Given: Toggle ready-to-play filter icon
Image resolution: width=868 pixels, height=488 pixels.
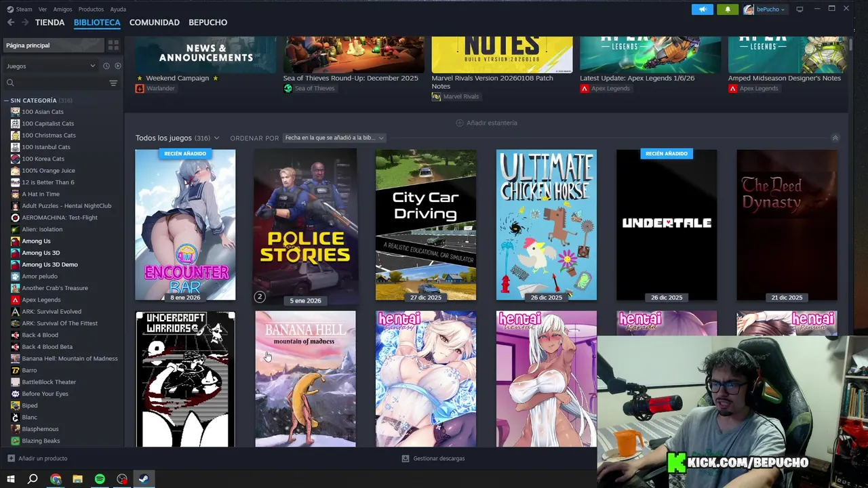Looking at the screenshot, I should [x=117, y=66].
